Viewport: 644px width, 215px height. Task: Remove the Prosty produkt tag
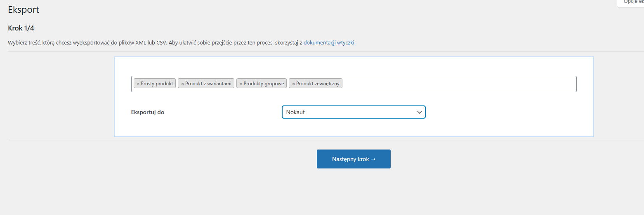coord(138,84)
